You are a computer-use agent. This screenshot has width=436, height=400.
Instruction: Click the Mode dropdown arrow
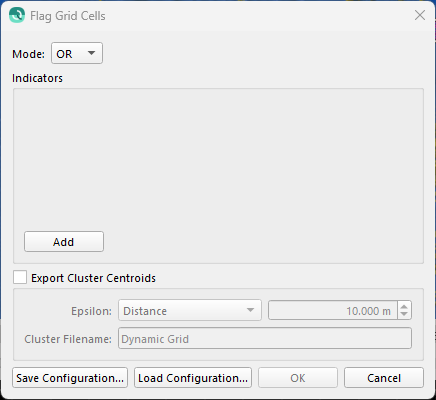point(91,53)
